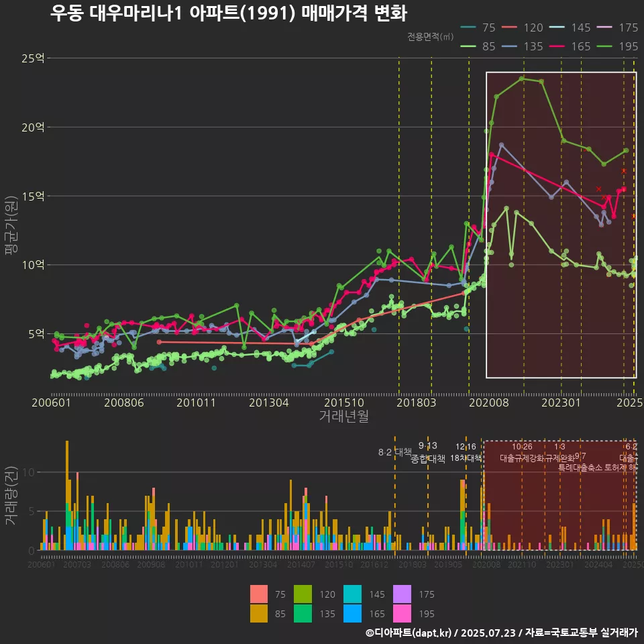Image resolution: width=644 pixels, height=644 pixels.
Task: Click 201304 on the price chart x-axis
Action: pyautogui.click(x=268, y=402)
